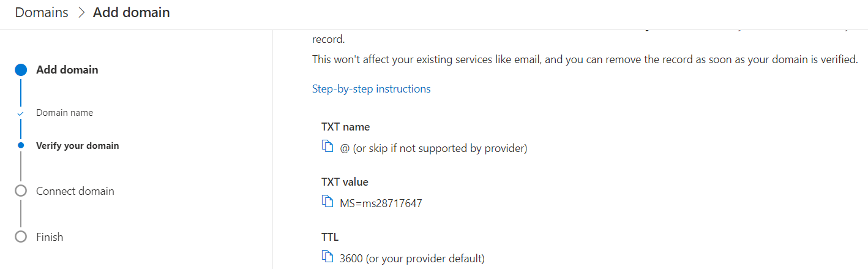Select the filled Add domain step circle
Image resolution: width=868 pixels, height=269 pixels.
[21, 70]
